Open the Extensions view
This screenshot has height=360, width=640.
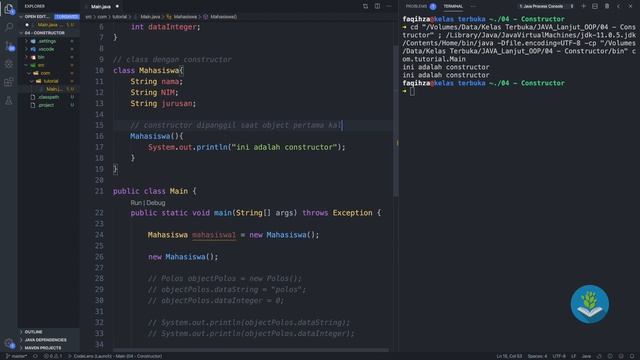(x=9, y=82)
